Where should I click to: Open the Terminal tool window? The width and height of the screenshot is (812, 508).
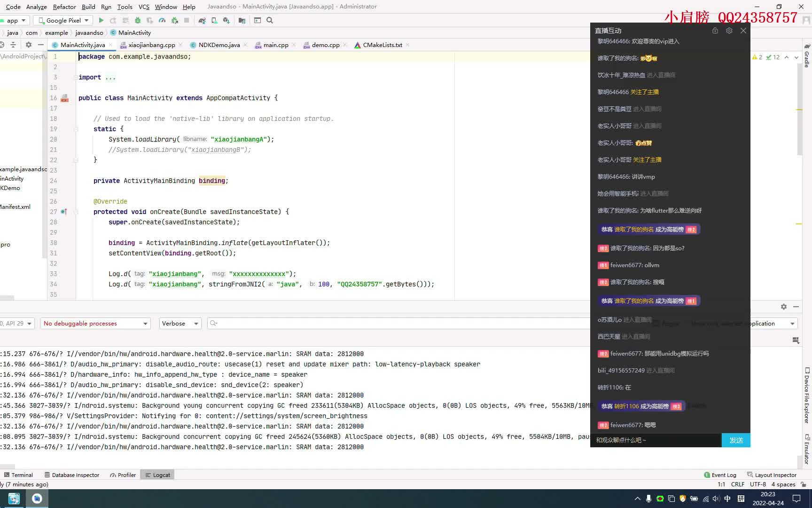(18, 475)
